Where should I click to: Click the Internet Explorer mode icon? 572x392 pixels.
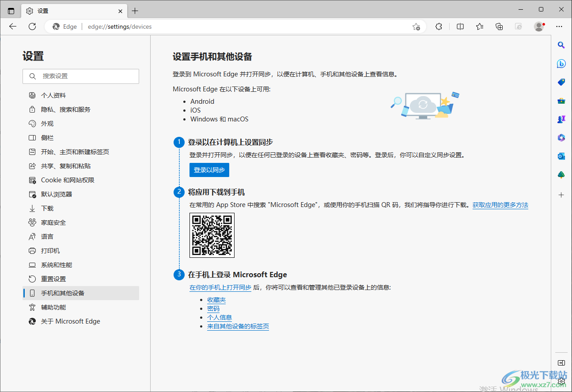point(519,26)
